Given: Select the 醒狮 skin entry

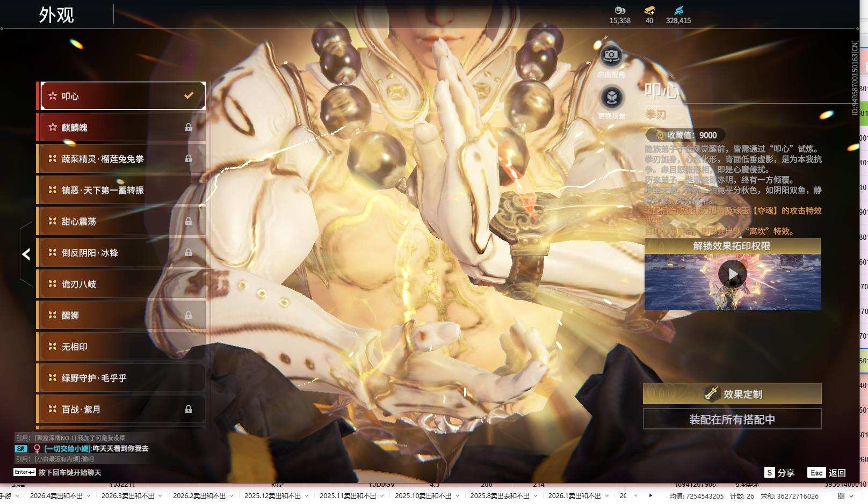Looking at the screenshot, I should 122,315.
